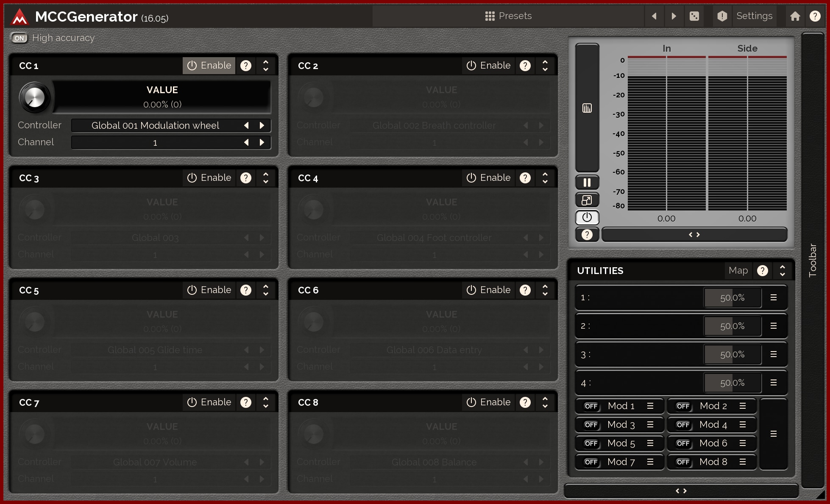Open help for CC 2 panel
Screen dimensions: 830x504
click(x=525, y=66)
